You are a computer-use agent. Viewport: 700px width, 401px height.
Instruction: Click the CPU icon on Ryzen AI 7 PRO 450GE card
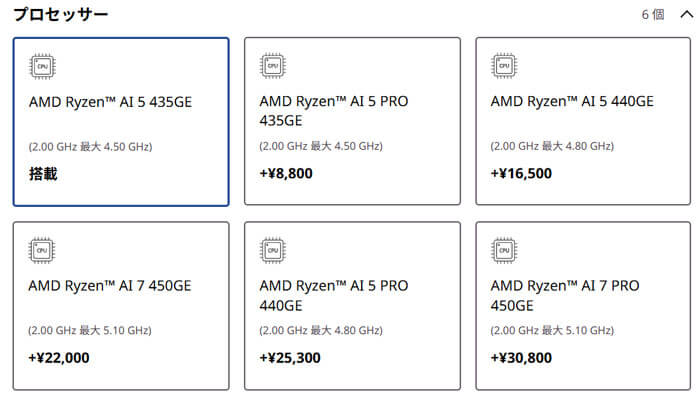(x=504, y=251)
